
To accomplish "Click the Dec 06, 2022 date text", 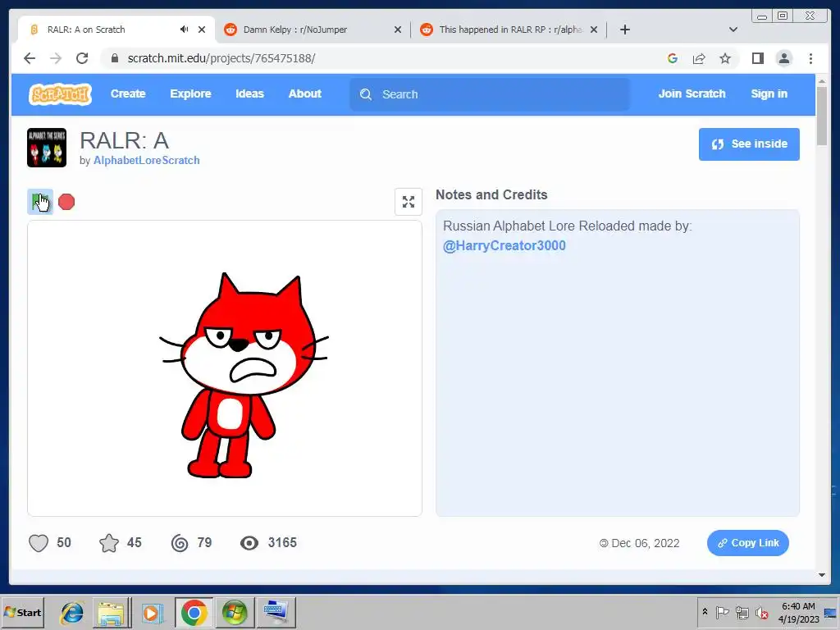I will (x=645, y=543).
